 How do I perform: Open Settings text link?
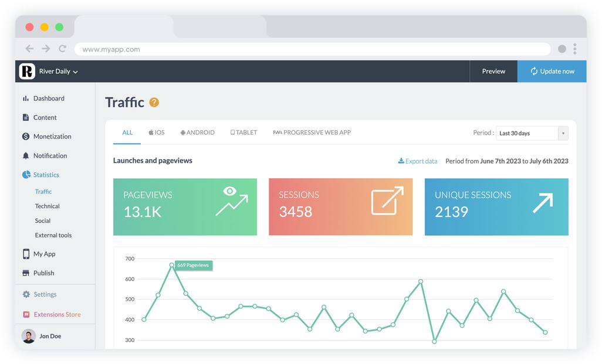[x=45, y=294]
